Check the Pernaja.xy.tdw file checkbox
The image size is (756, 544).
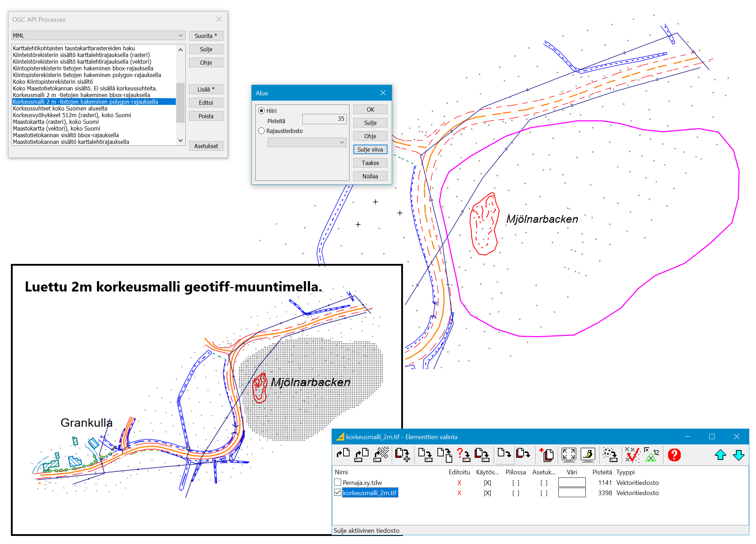pyautogui.click(x=338, y=482)
